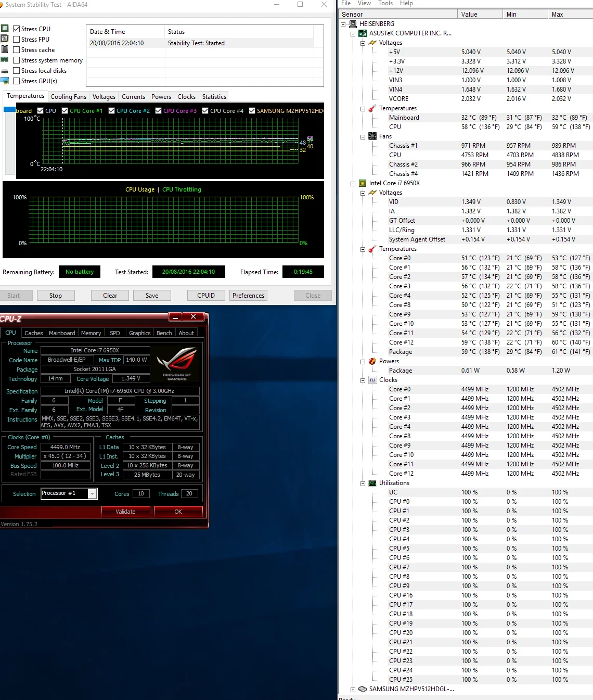Click the SAMSUNG MZHPV512HDGL drive icon

(x=363, y=689)
